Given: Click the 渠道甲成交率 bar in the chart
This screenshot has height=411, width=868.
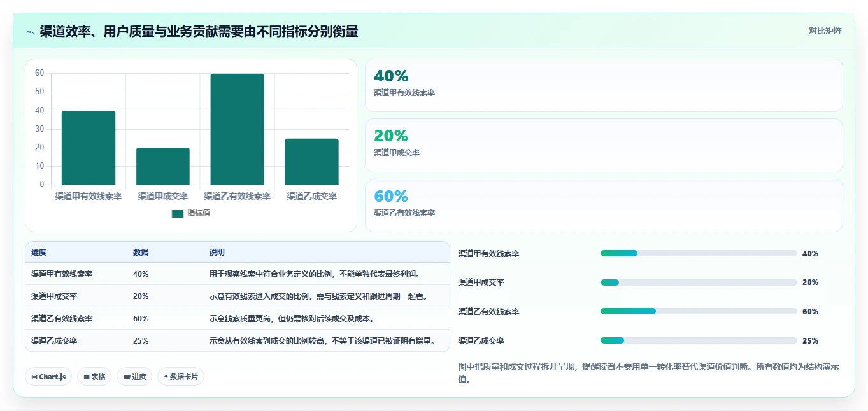Looking at the screenshot, I should (x=163, y=166).
